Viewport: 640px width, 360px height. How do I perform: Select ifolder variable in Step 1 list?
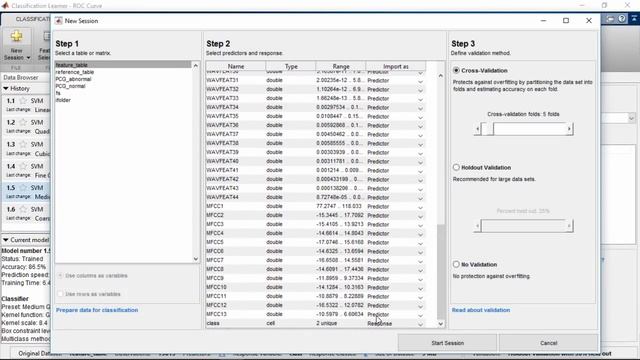(63, 100)
